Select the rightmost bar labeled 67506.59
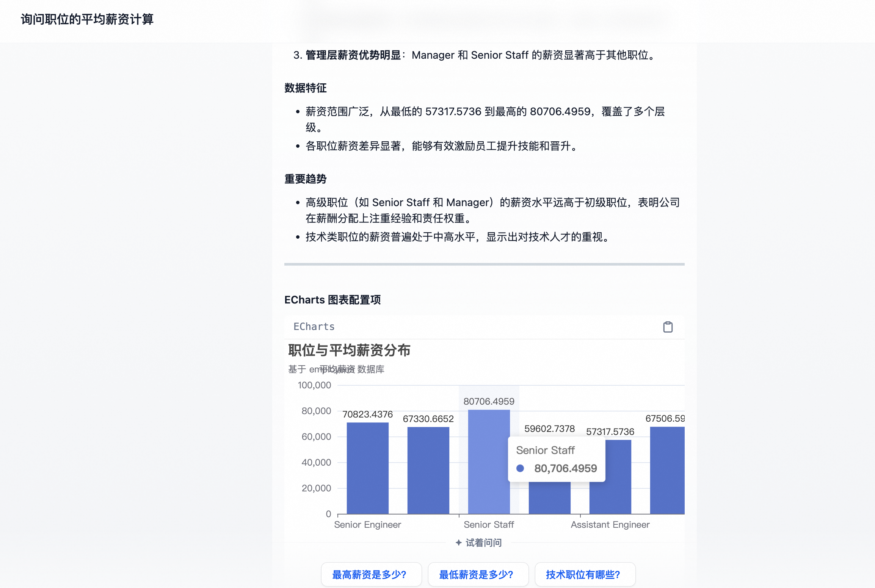Viewport: 875px width, 588px height. tap(667, 474)
